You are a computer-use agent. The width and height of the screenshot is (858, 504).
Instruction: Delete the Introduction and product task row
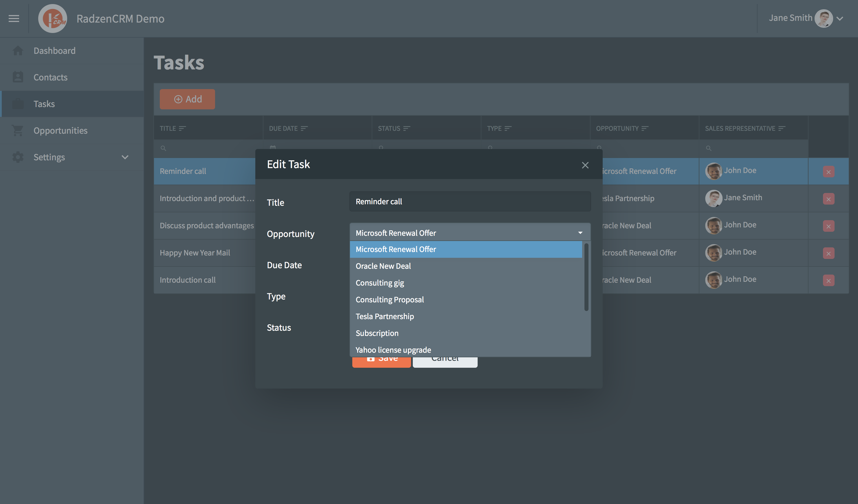pyautogui.click(x=828, y=199)
